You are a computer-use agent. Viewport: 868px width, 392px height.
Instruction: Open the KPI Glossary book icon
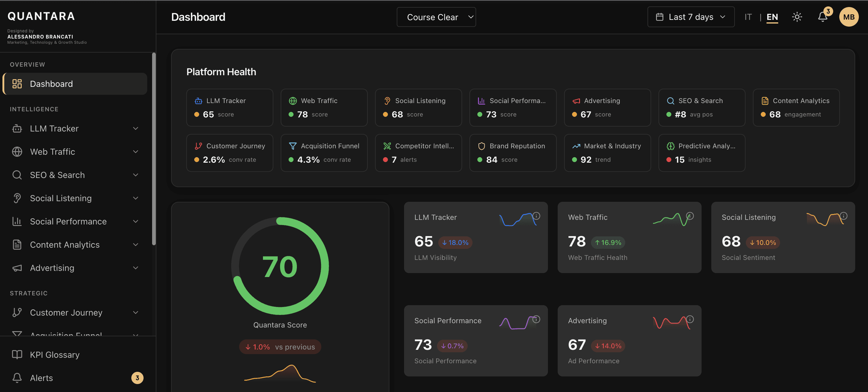17,354
